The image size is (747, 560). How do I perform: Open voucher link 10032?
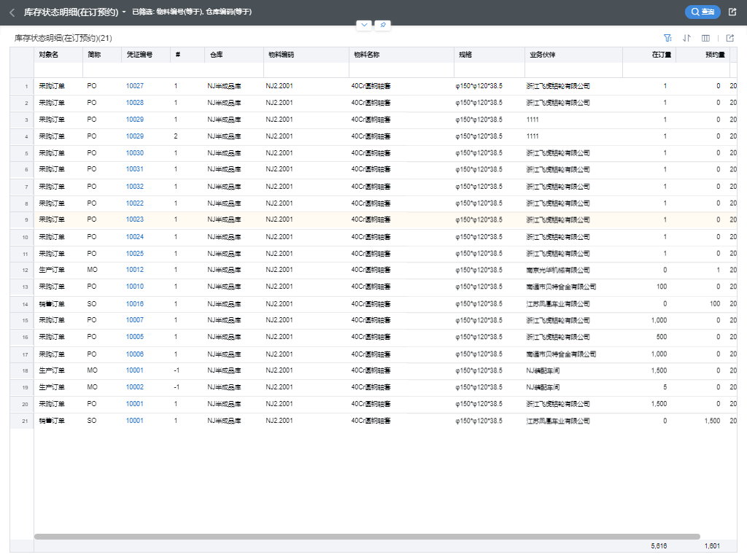pyautogui.click(x=135, y=187)
